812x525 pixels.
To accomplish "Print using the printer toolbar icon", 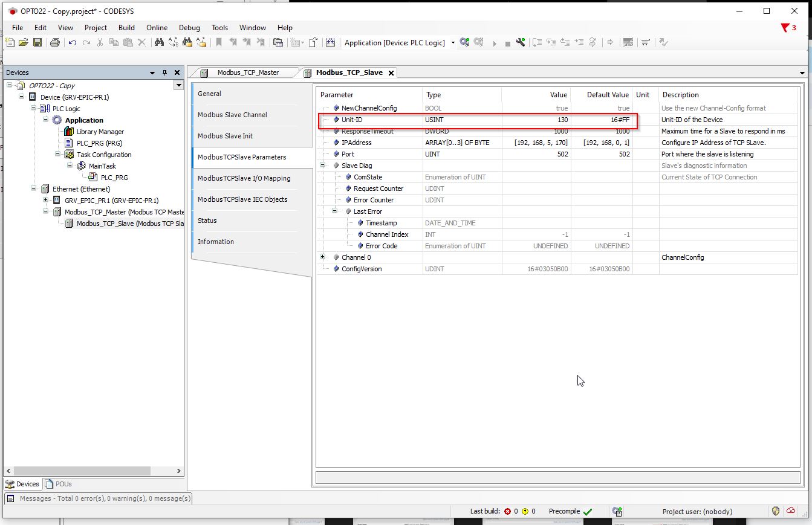I will point(55,42).
